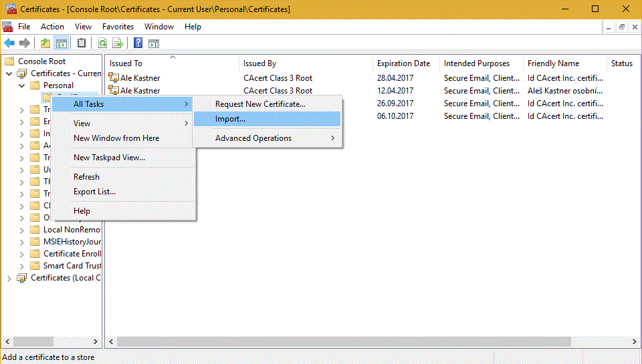Sort by the Expiration Date column header
The height and width of the screenshot is (364, 642).
403,63
